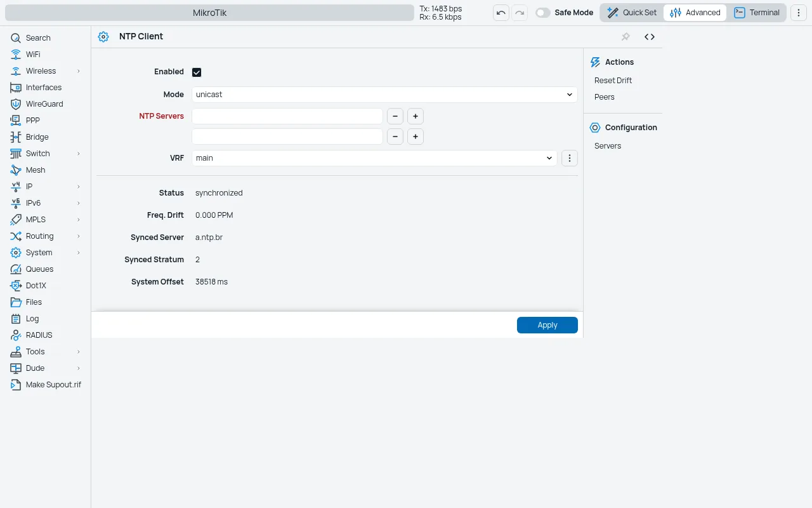Click the Reset Drift action
This screenshot has height=508, width=812.
pos(613,81)
